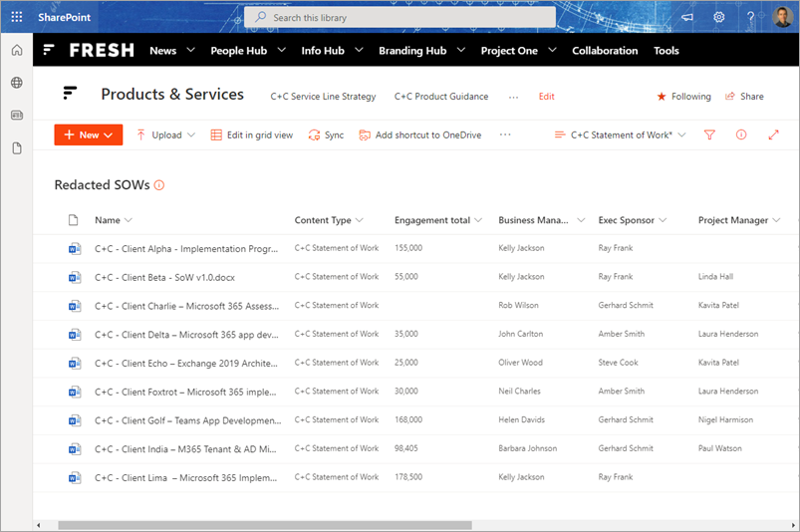Click the Share button

[744, 97]
